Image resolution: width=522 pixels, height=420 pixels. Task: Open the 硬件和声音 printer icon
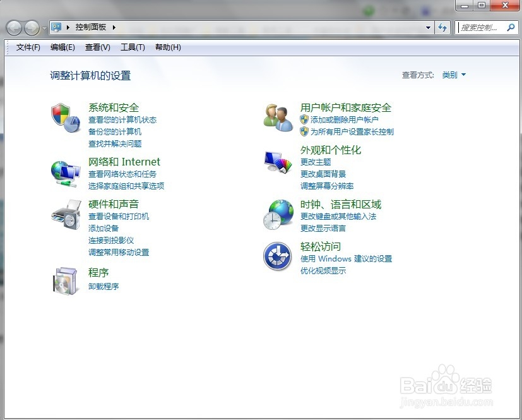coord(64,215)
